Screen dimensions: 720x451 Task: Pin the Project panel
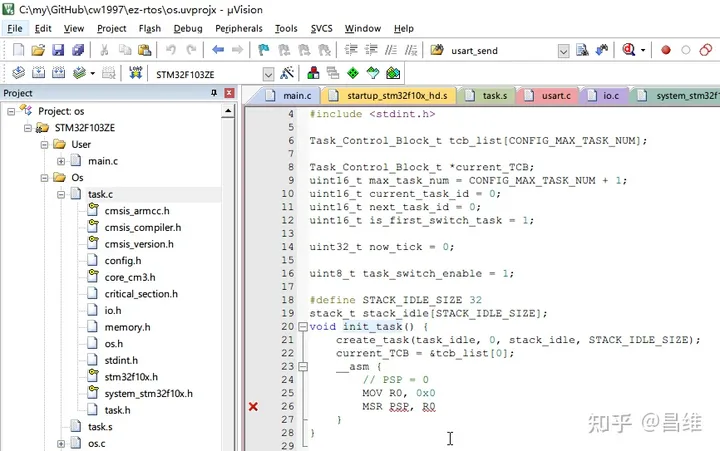tap(214, 93)
